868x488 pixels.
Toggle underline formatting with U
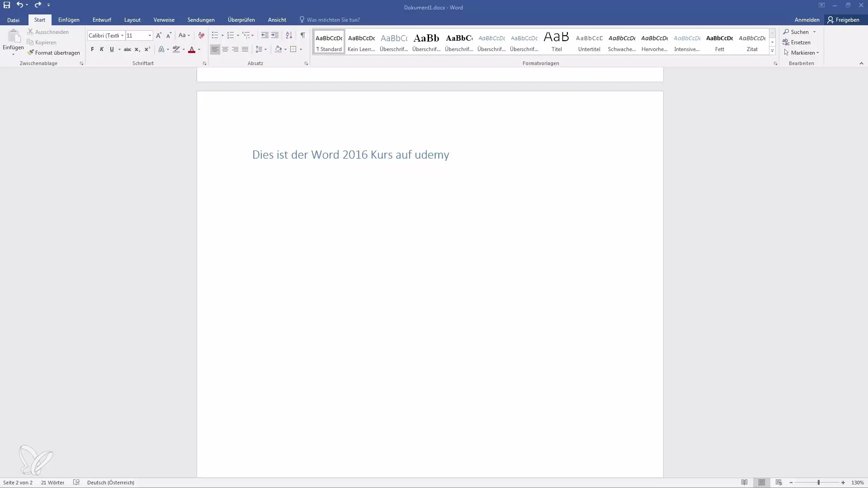click(112, 50)
